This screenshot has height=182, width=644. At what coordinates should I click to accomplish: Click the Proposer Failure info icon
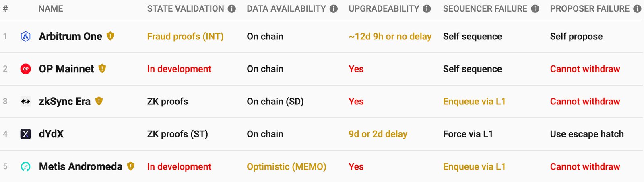[637, 9]
